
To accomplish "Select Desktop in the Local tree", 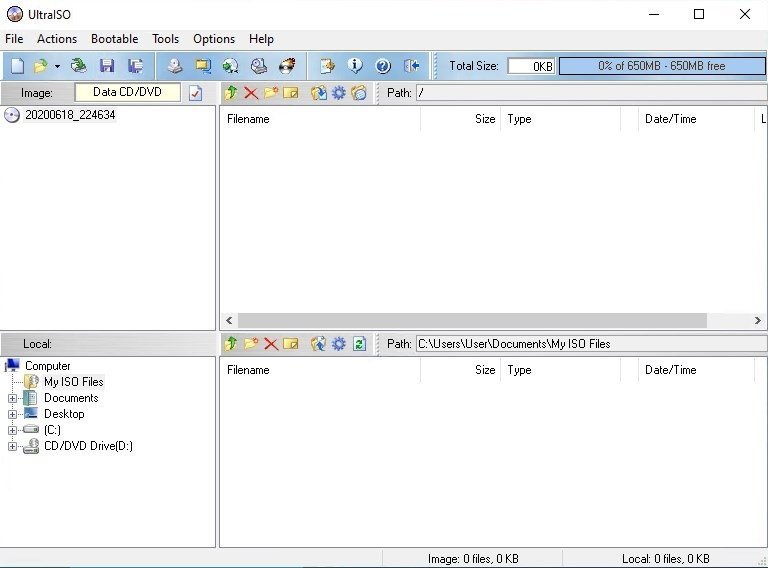I will [x=64, y=414].
